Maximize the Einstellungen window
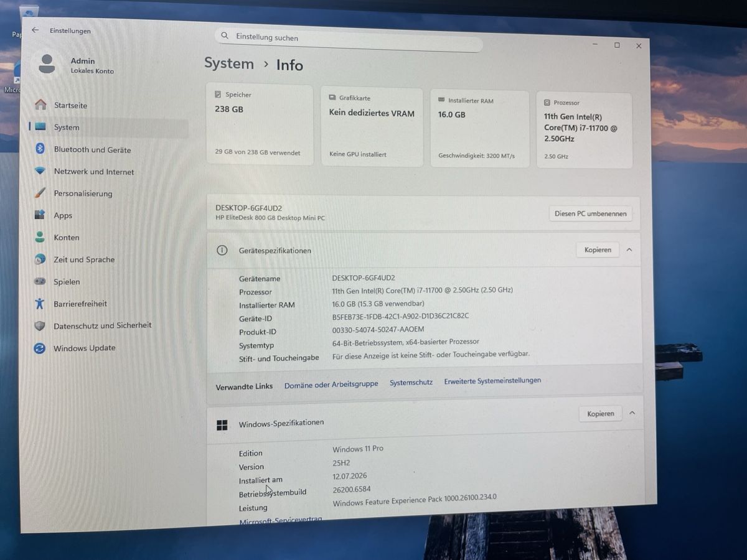This screenshot has width=747, height=560. 617,45
